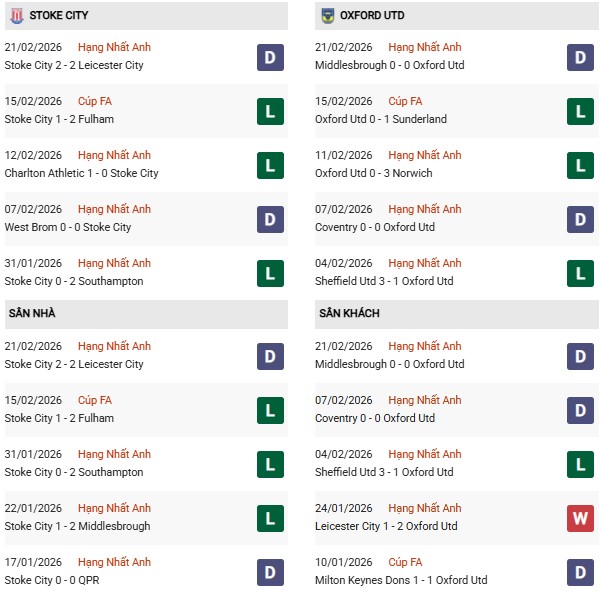Click the D badge for Milton Keynes Dons 1-1 Oxford Utd
This screenshot has width=600, height=595.
point(580,572)
